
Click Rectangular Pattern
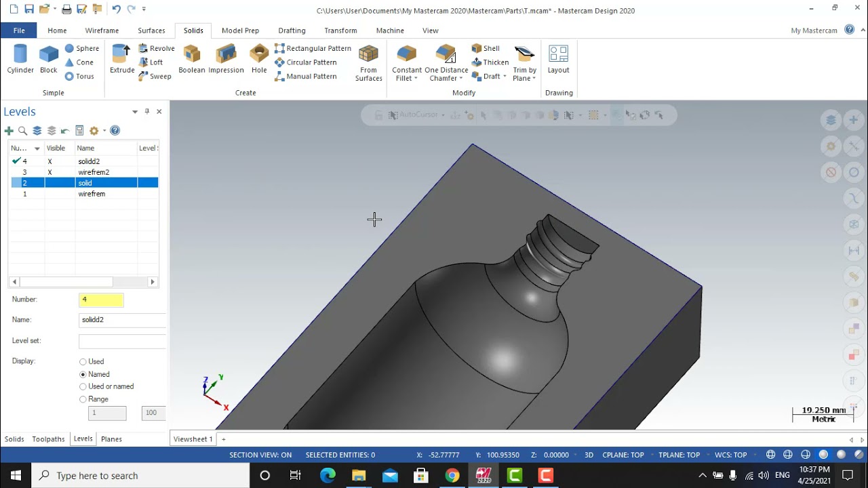click(313, 48)
